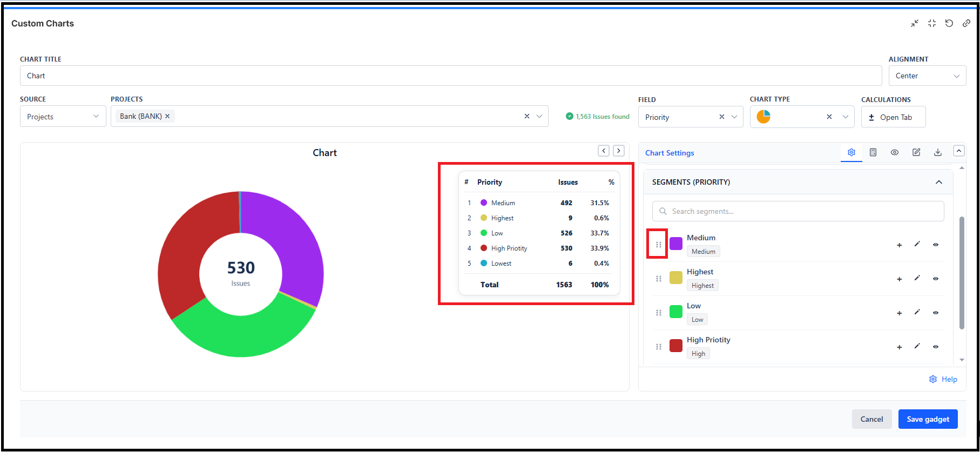980x452 pixels.
Task: Expand the Projects dropdown chevron
Action: pyautogui.click(x=539, y=116)
